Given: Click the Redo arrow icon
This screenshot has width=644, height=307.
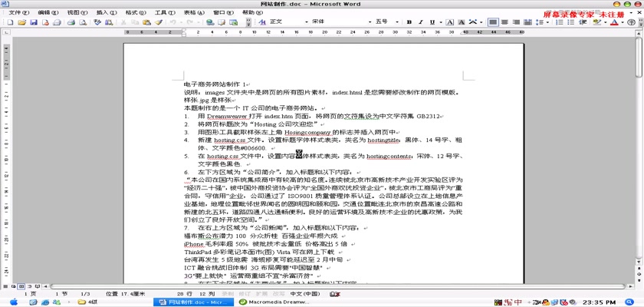Looking at the screenshot, I should point(191,22).
